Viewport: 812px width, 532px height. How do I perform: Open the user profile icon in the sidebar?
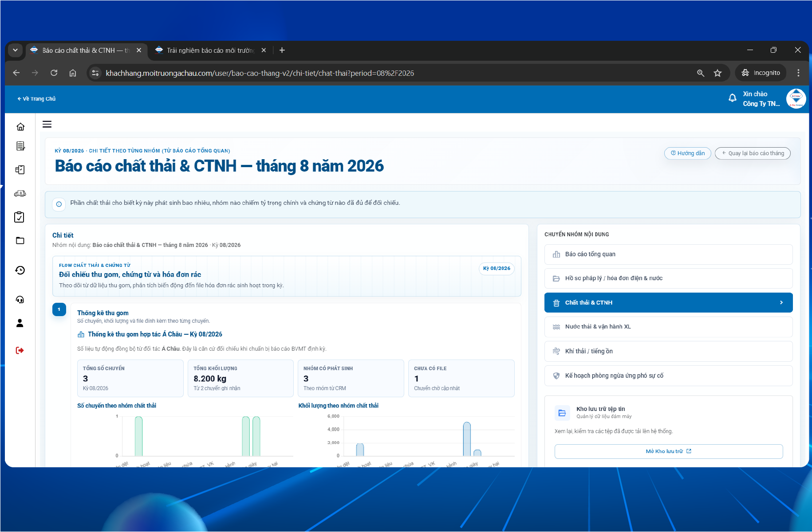20,323
